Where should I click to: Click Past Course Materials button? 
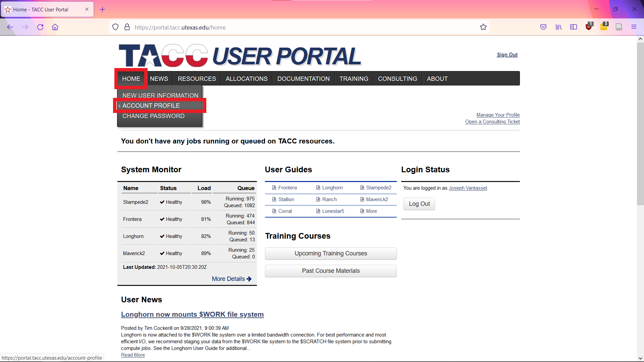point(331,271)
